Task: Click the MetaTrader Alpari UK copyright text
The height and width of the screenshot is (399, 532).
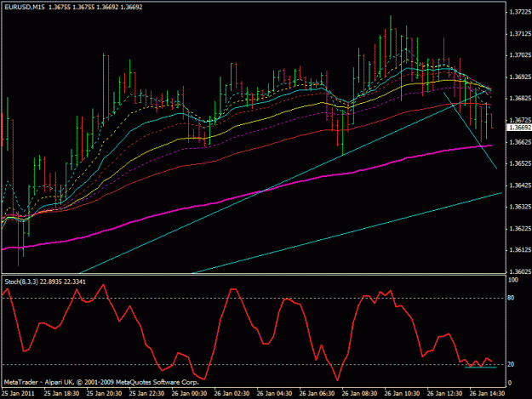Action: (x=100, y=382)
